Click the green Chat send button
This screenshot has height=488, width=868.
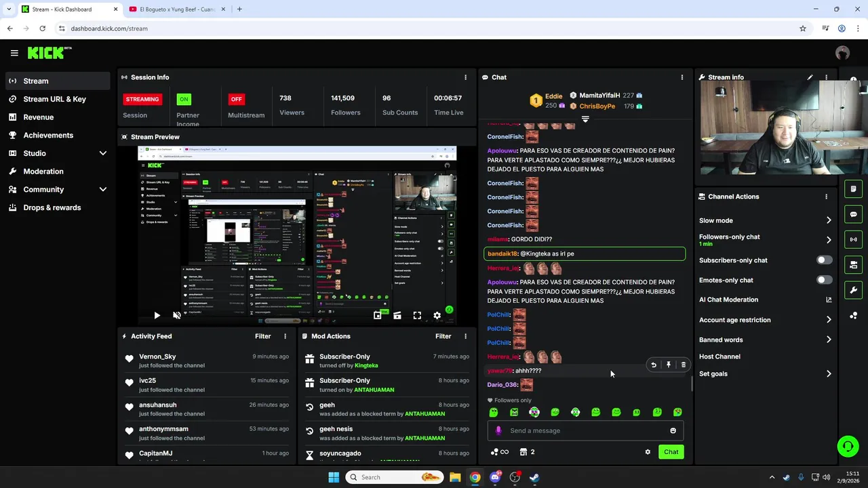(x=671, y=452)
